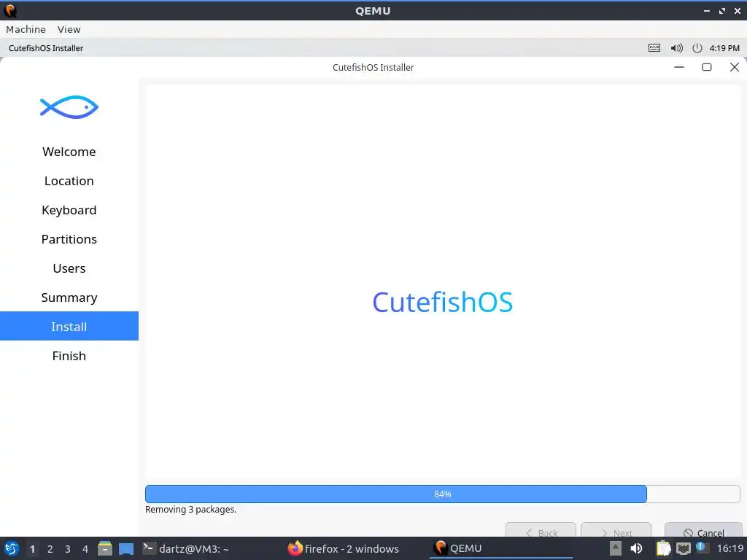Click the guest volume speaker icon
Image resolution: width=747 pixels, height=560 pixels.
[676, 48]
